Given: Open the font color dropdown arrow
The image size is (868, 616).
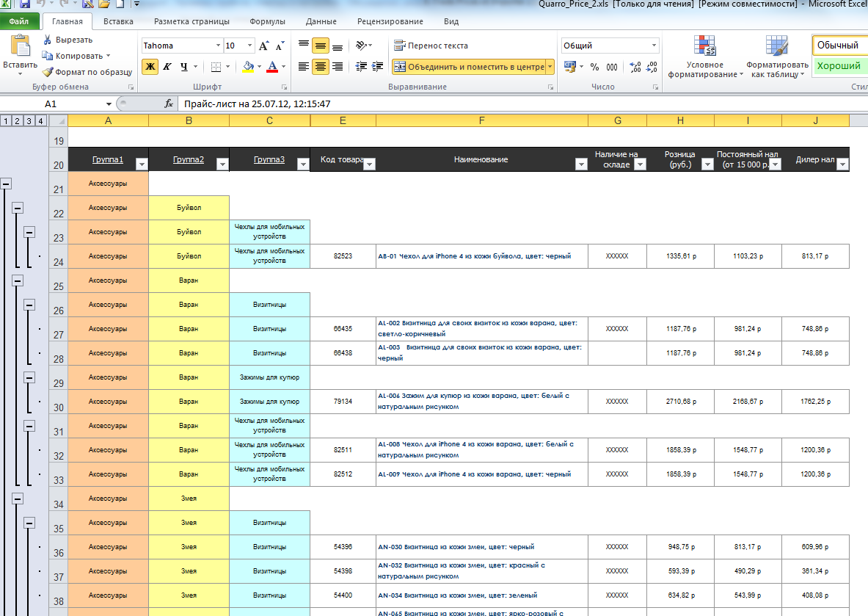Looking at the screenshot, I should (x=283, y=67).
